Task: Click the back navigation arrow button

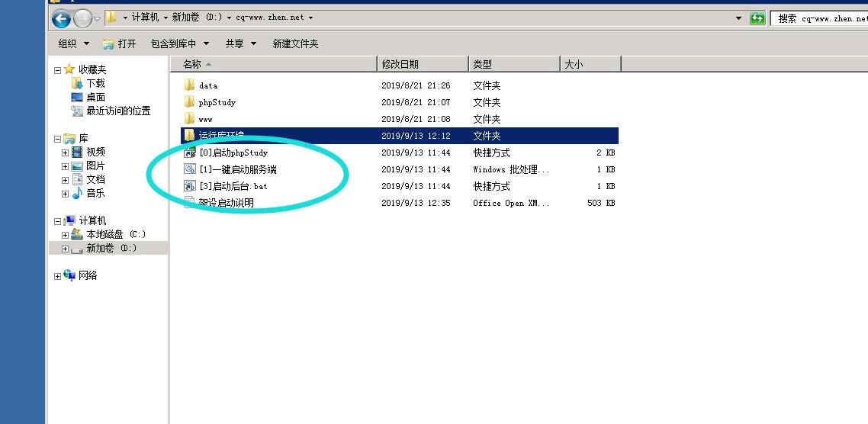Action: coord(61,18)
